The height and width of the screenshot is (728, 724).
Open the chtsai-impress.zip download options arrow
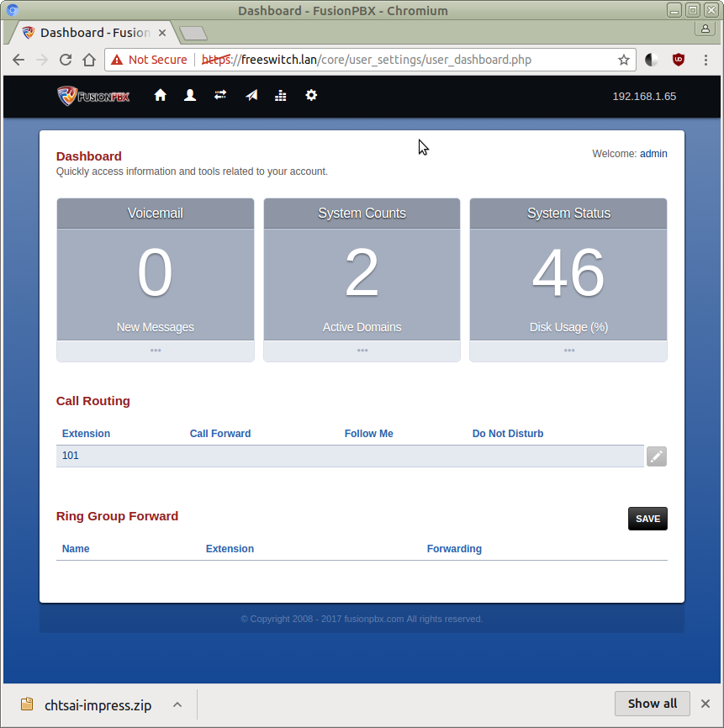tap(177, 704)
